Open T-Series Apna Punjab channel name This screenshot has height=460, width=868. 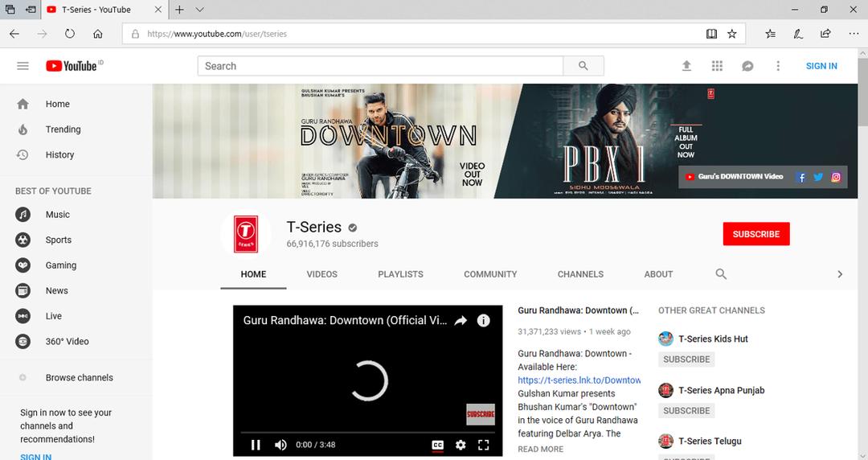coord(721,390)
